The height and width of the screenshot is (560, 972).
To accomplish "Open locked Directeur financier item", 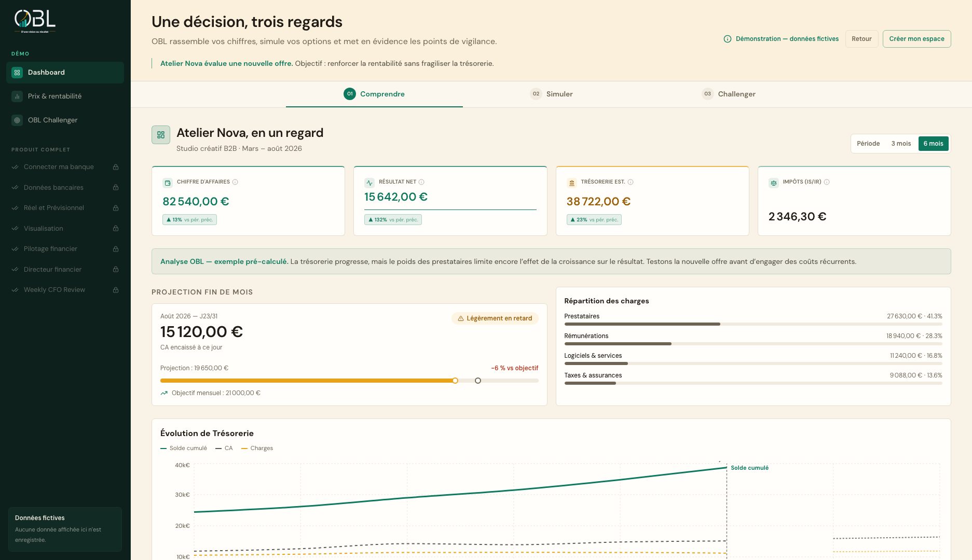I will 65,269.
